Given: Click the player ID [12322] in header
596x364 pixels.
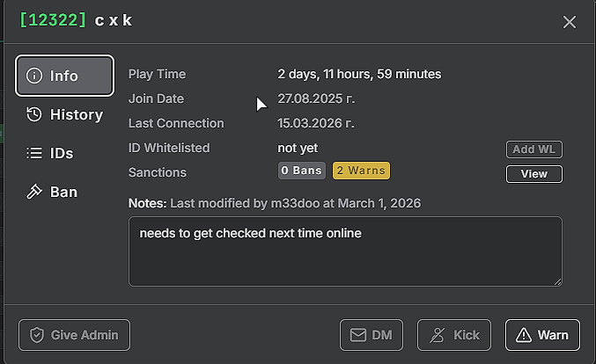Looking at the screenshot, I should (53, 20).
